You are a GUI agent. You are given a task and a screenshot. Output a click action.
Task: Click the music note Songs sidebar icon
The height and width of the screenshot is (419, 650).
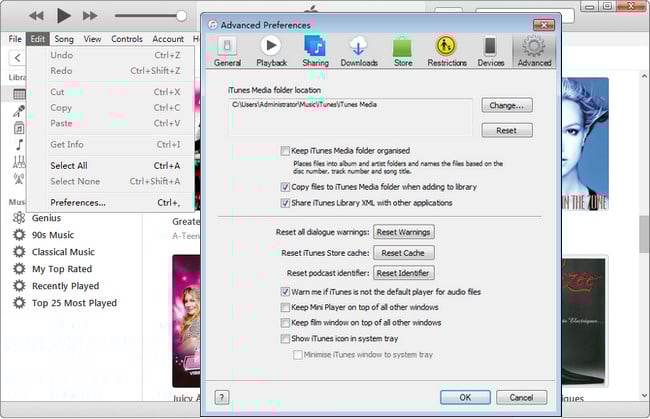point(19,145)
